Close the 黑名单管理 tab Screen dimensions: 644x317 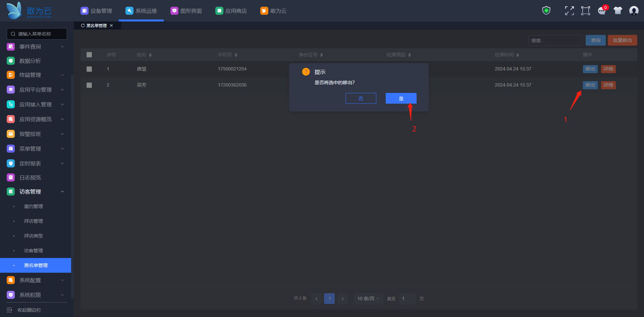click(111, 25)
